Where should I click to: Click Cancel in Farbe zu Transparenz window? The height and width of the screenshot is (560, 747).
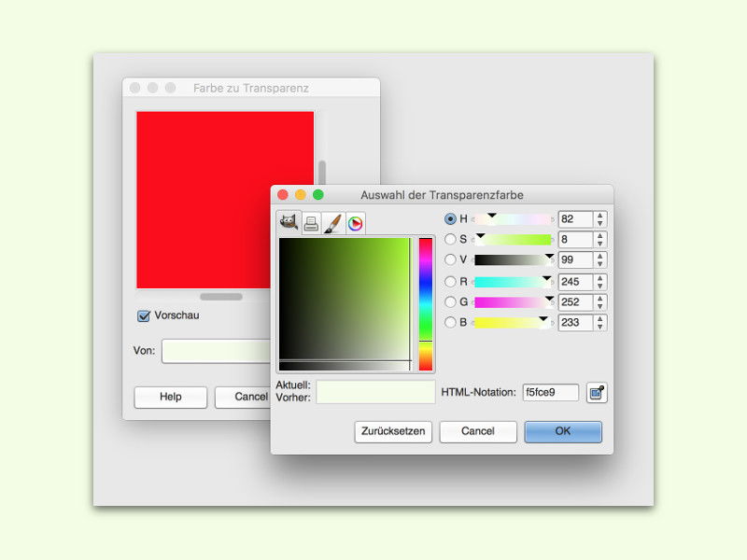(x=243, y=398)
